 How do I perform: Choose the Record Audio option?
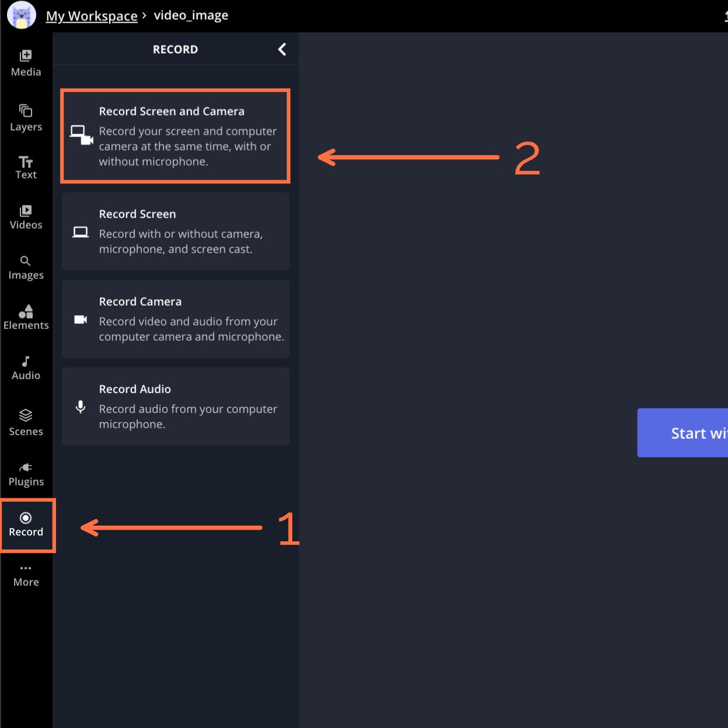tap(176, 407)
